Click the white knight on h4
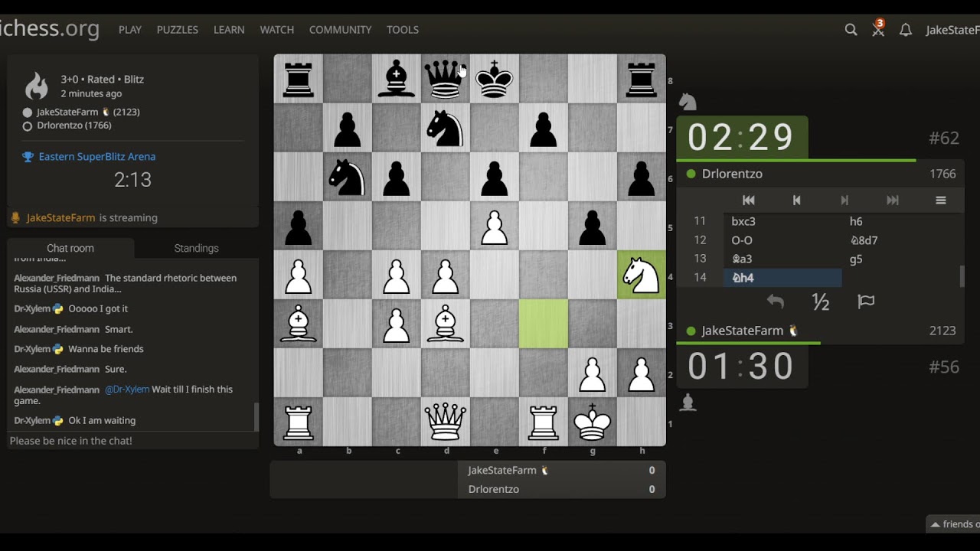Screen dimensions: 980x551 pyautogui.click(x=642, y=274)
